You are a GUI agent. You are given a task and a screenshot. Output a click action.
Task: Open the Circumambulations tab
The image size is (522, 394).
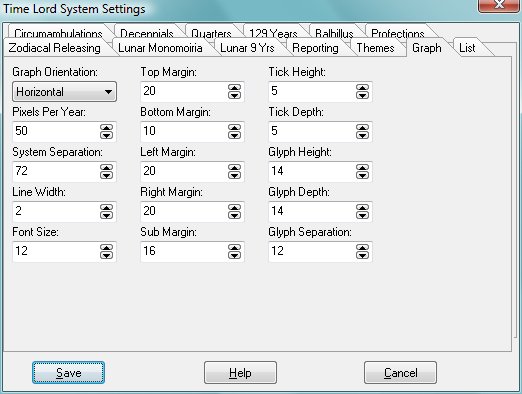coord(58,32)
